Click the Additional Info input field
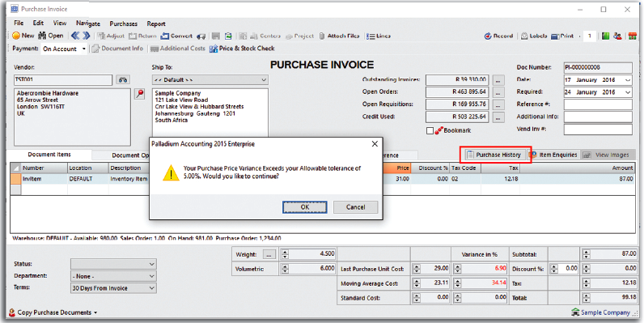644x323 pixels. 598,117
